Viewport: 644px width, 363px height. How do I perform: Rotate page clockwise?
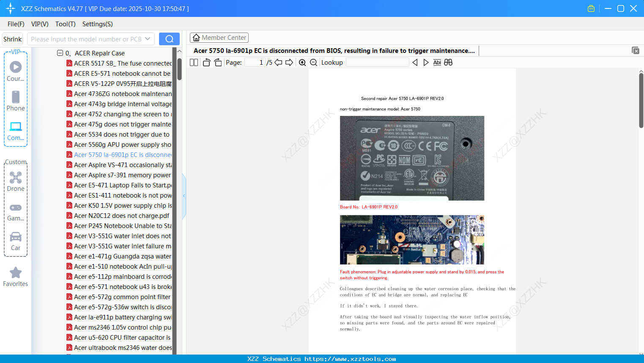tap(218, 62)
